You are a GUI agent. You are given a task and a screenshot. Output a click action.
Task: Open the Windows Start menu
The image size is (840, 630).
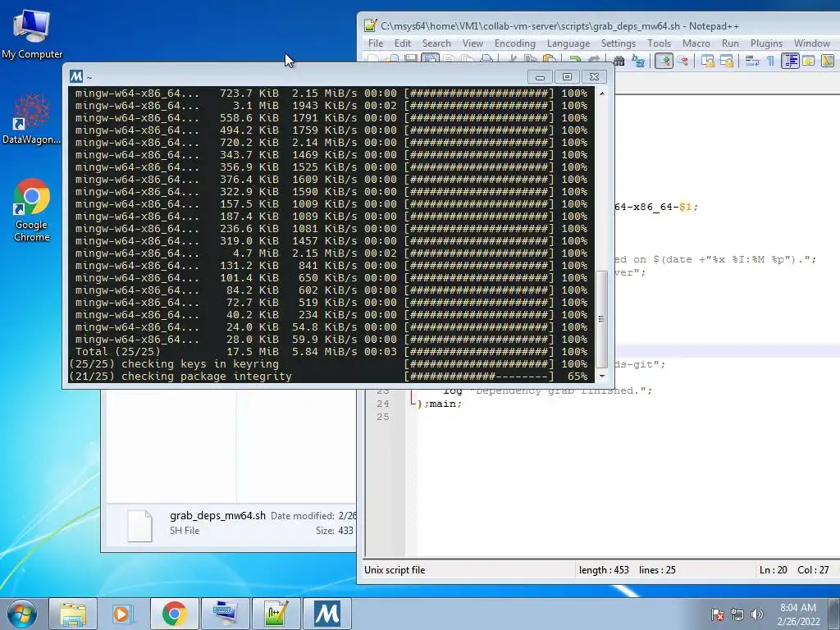click(22, 614)
